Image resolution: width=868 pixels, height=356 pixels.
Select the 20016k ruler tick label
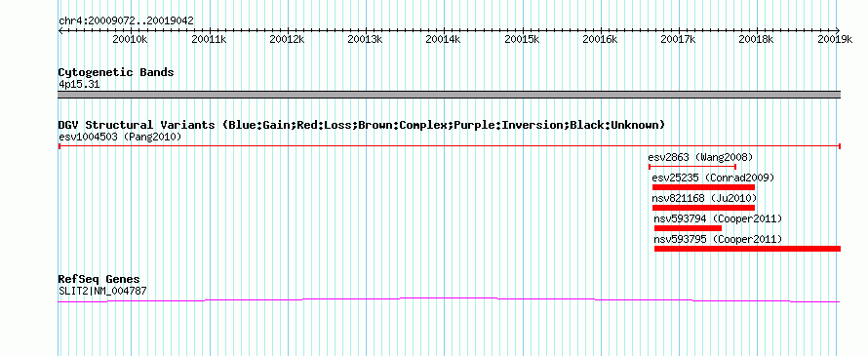pos(601,39)
